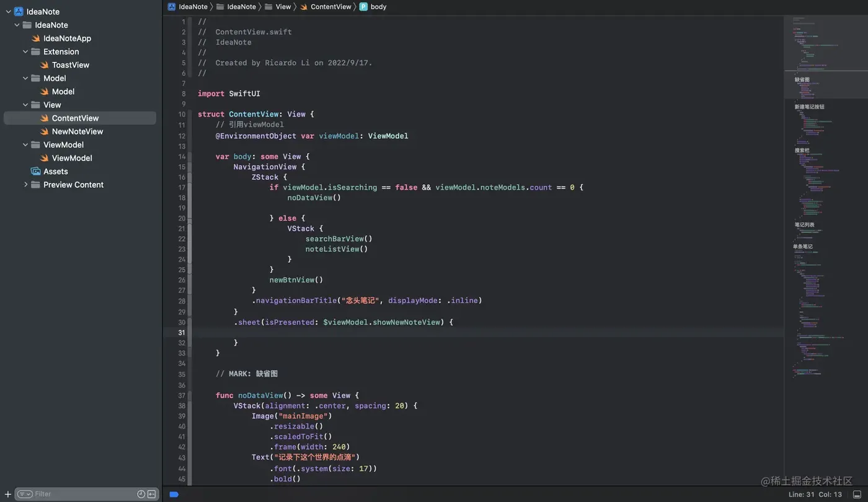The width and height of the screenshot is (868, 502).
Task: Open IdeaNoteApp swift file
Action: pyautogui.click(x=67, y=38)
